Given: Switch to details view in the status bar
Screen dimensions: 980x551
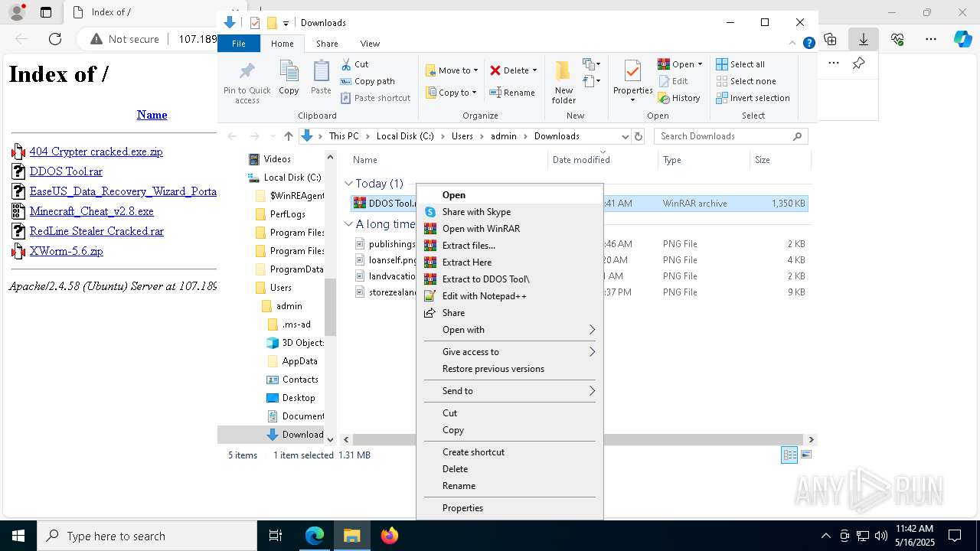Looking at the screenshot, I should [x=789, y=455].
